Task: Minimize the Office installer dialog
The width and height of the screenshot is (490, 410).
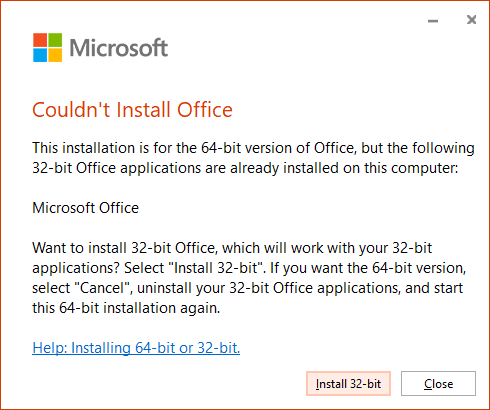Action: (x=433, y=21)
